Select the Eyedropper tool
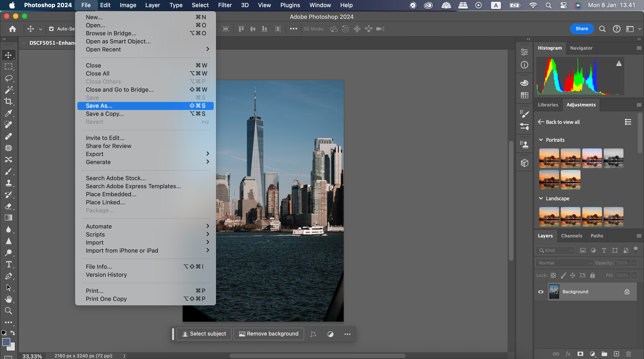The image size is (644, 359). (8, 113)
